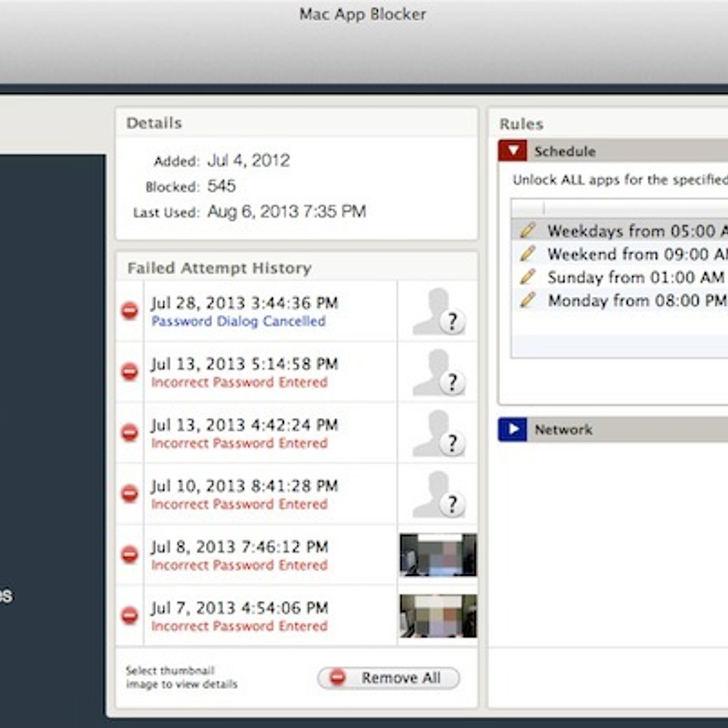Remove the Jul 28, 2013 failed attempt entry
Screen dimensions: 728x728
click(x=129, y=311)
